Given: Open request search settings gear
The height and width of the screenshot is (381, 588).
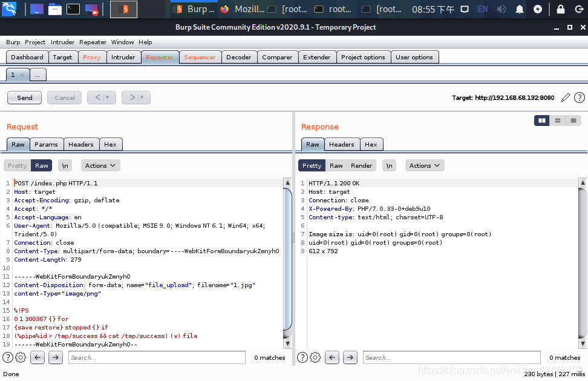Looking at the screenshot, I should pos(21,357).
